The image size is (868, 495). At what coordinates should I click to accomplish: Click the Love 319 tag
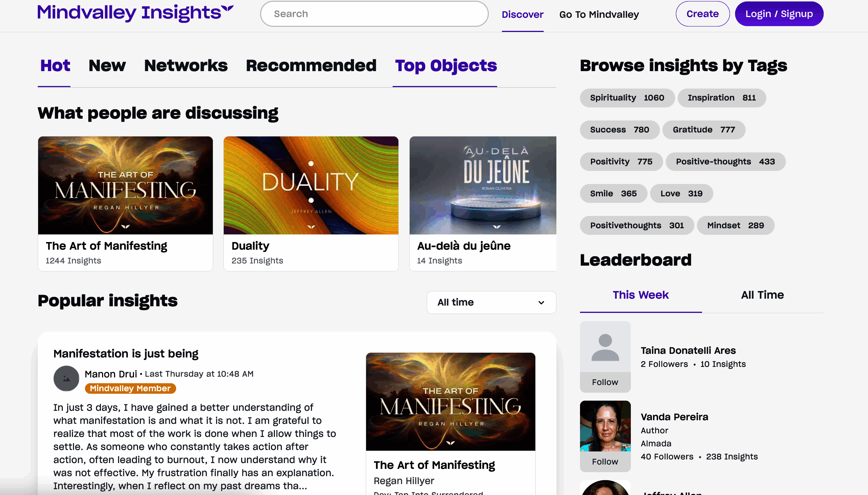coord(681,194)
